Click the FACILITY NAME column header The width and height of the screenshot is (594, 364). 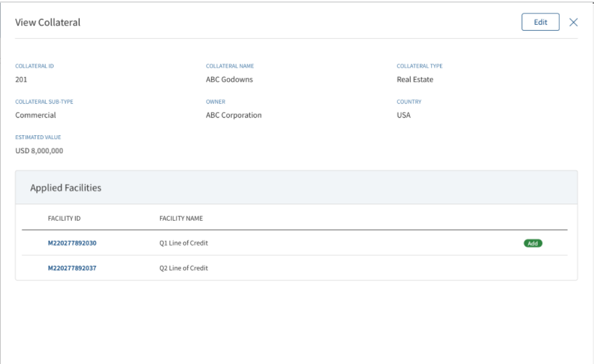pos(181,218)
